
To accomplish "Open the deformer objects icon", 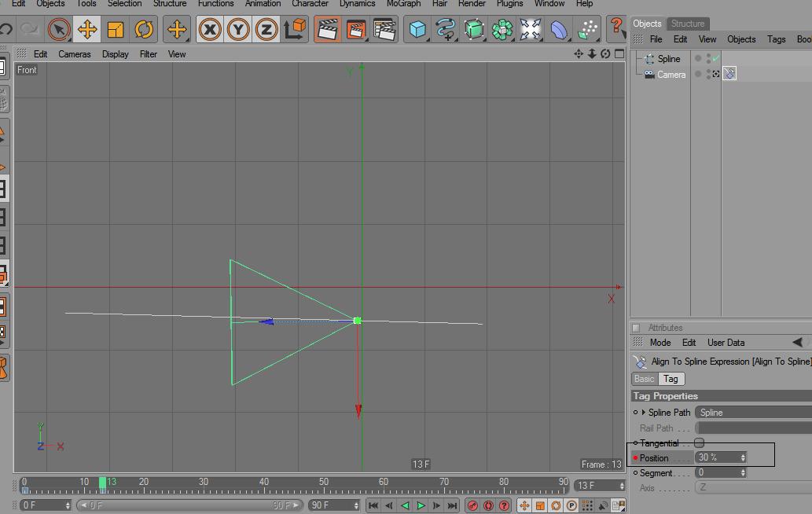I will (559, 30).
